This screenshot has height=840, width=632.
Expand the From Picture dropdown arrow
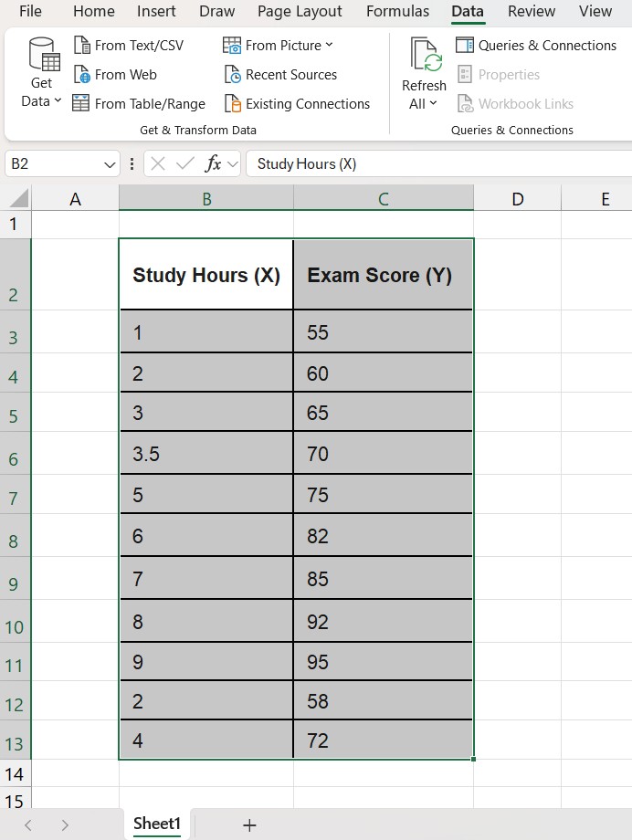329,45
